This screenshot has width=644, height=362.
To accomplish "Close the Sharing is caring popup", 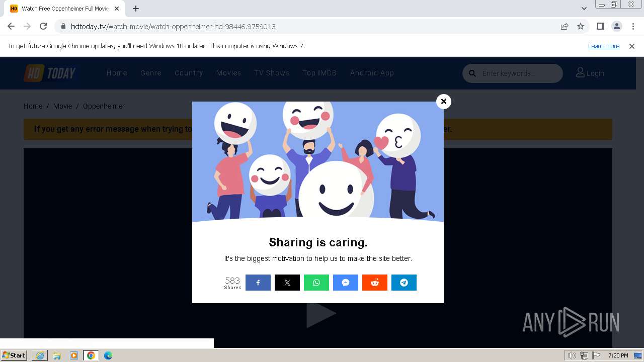I will point(444,102).
